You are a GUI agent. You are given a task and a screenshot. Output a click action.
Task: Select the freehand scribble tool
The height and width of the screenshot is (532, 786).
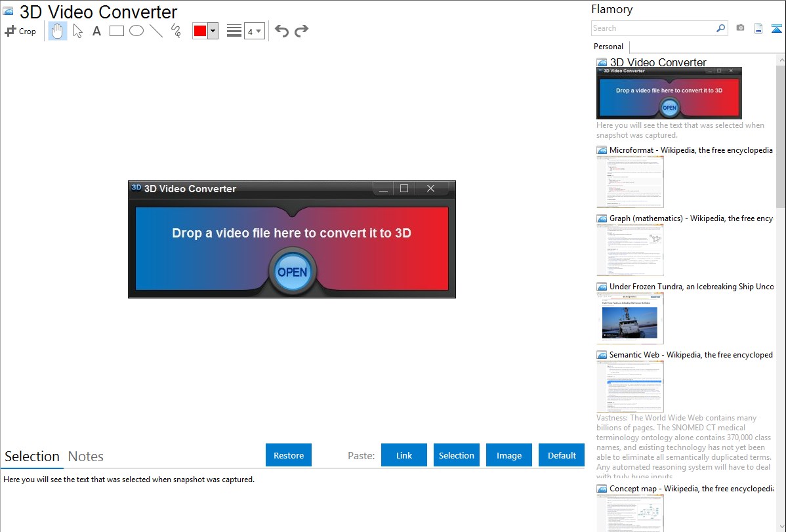[176, 31]
